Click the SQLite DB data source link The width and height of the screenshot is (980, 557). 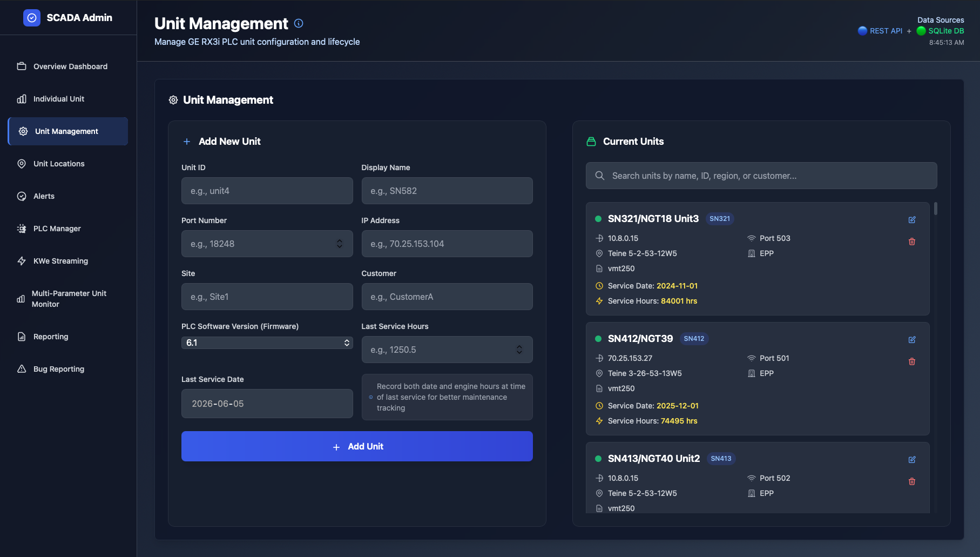click(x=946, y=31)
